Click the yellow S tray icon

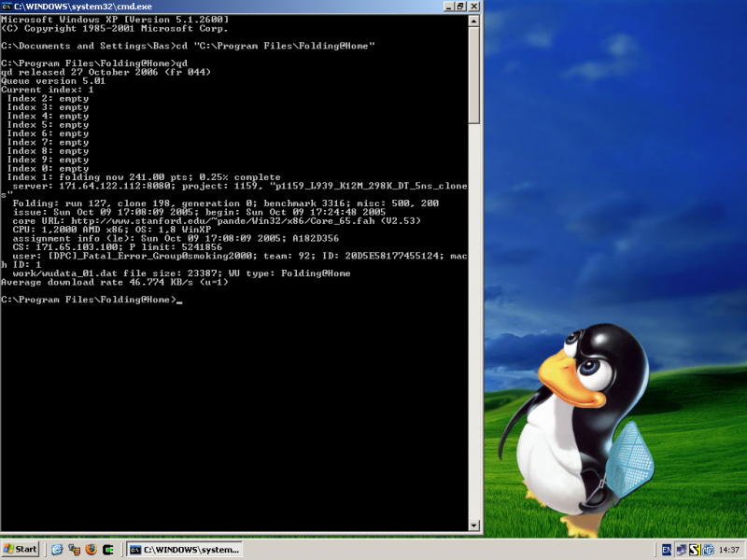click(x=694, y=550)
